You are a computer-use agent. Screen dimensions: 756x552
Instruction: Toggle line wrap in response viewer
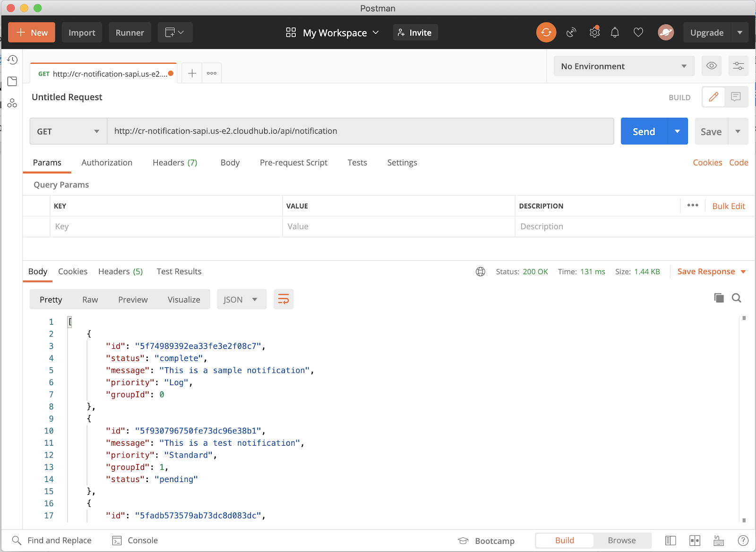(283, 299)
